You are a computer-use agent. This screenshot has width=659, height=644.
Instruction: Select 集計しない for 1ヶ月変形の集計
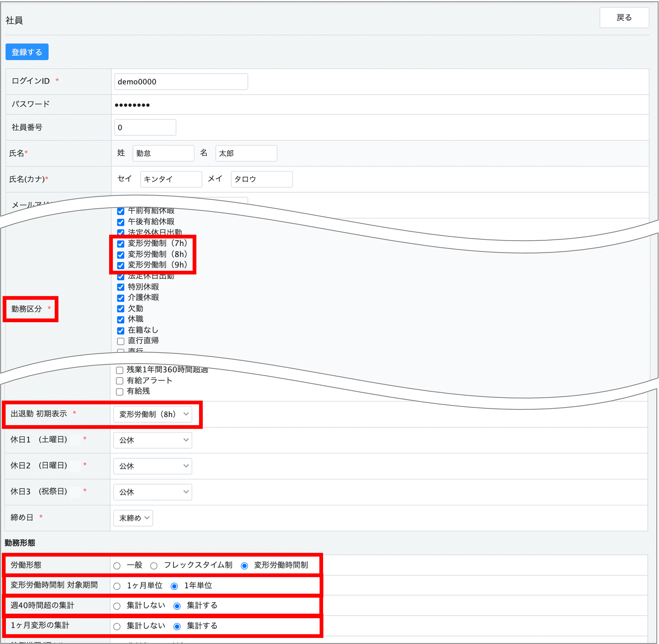click(117, 626)
